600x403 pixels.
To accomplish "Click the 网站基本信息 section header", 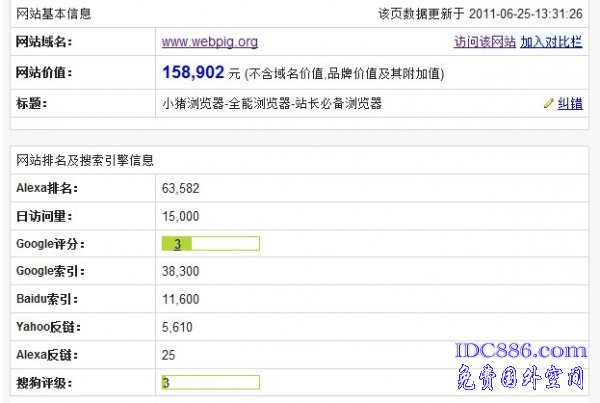I will pyautogui.click(x=57, y=14).
